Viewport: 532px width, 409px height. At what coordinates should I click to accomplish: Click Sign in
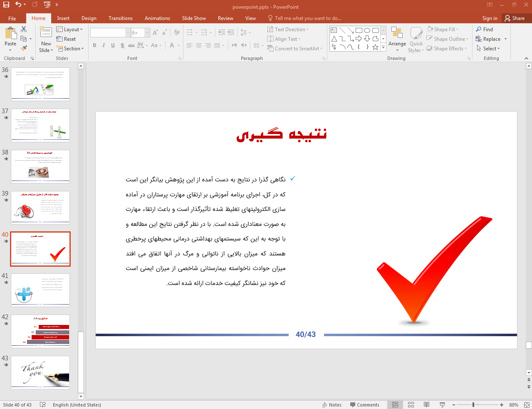(490, 18)
